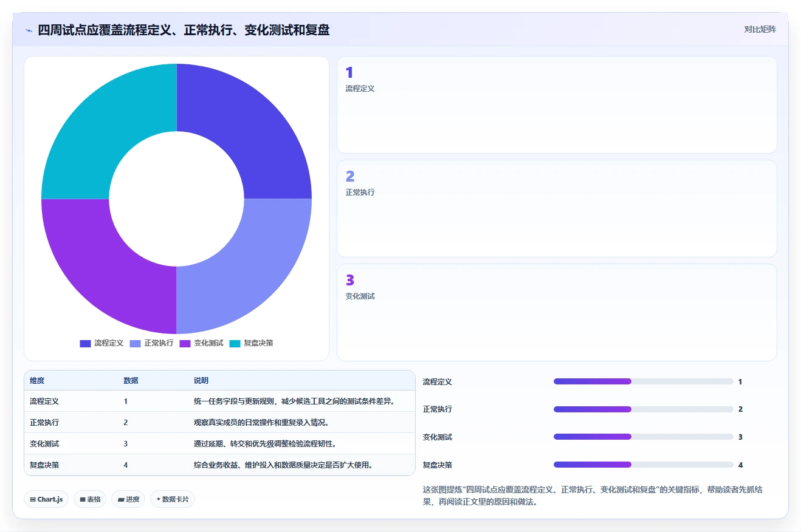Click the title 四周试点应覆盖流程定义
The height and width of the screenshot is (532, 801).
click(184, 30)
